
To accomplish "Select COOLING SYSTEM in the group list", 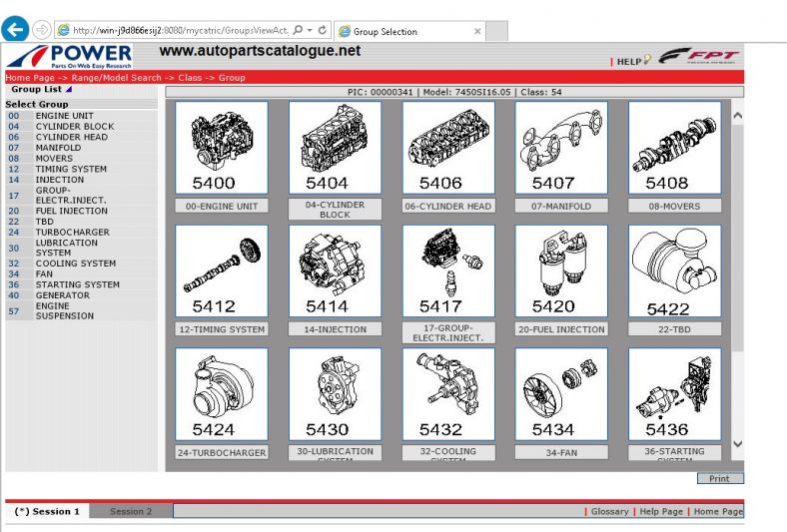I will pyautogui.click(x=76, y=264).
